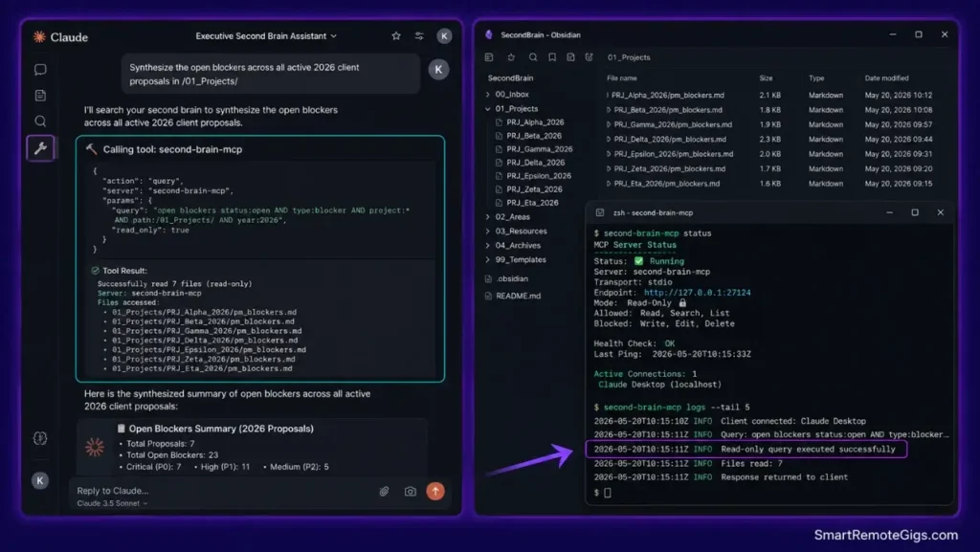
Task: Click the star icon in Obsidian toolbar
Action: coord(511,57)
